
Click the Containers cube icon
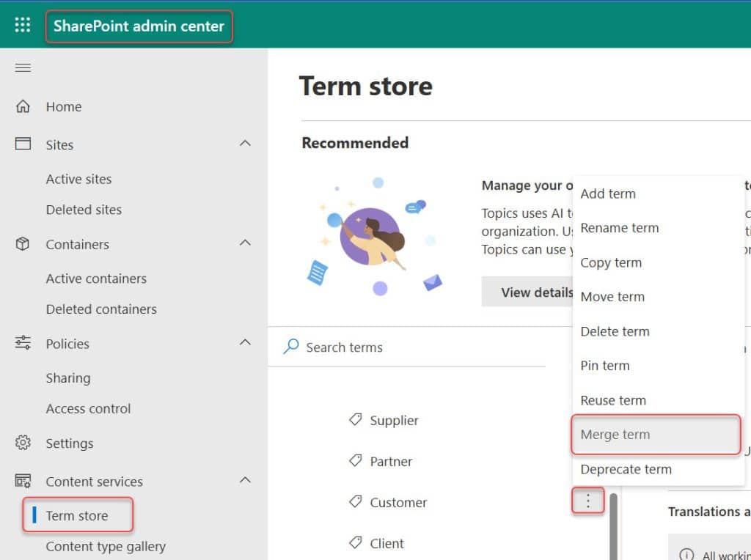[23, 243]
